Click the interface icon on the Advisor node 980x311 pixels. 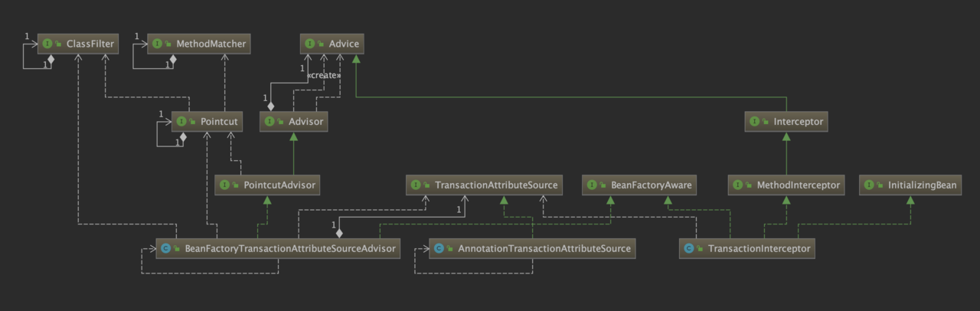[269, 122]
